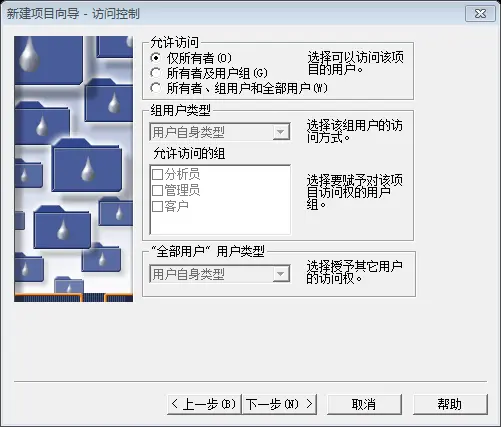This screenshot has width=501, height=427.
Task: Close the 新建项目向导 dialog window
Action: point(480,14)
